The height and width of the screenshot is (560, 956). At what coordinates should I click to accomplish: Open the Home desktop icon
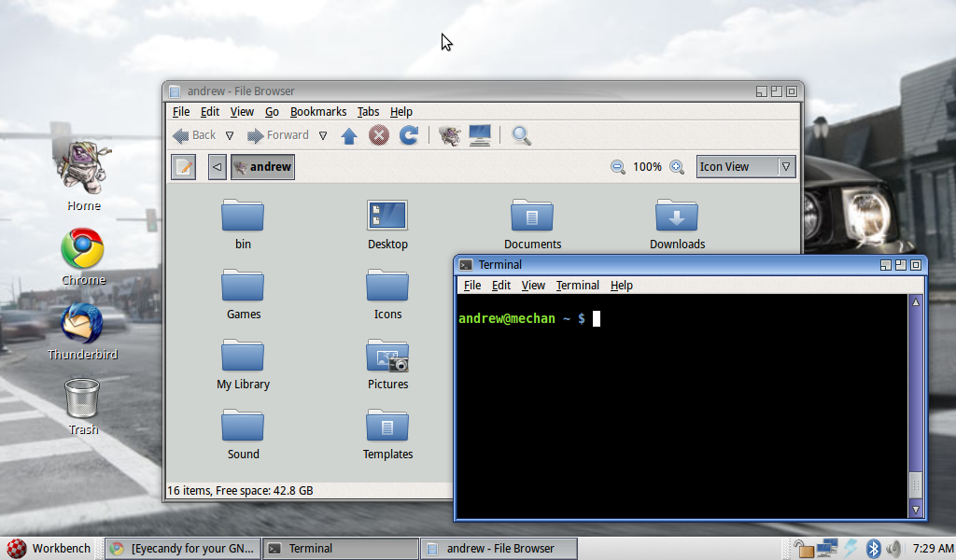(x=83, y=176)
